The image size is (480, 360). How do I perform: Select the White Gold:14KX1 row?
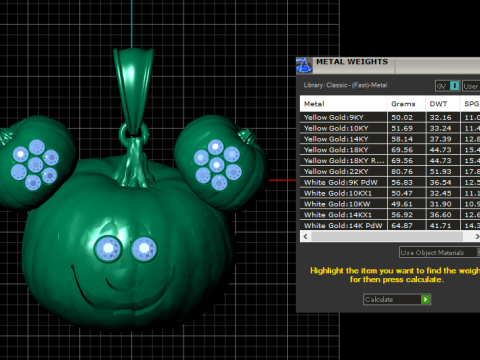[390, 215]
